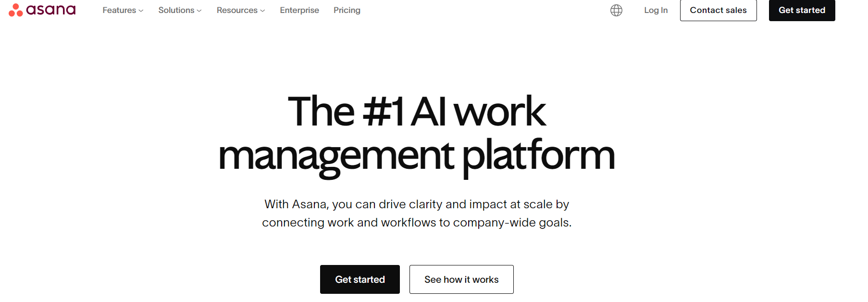Click the Log In link
The height and width of the screenshot is (302, 868).
(656, 10)
